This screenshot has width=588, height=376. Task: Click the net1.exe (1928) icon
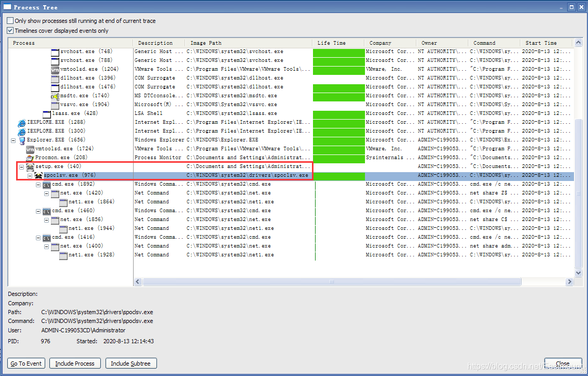click(63, 255)
